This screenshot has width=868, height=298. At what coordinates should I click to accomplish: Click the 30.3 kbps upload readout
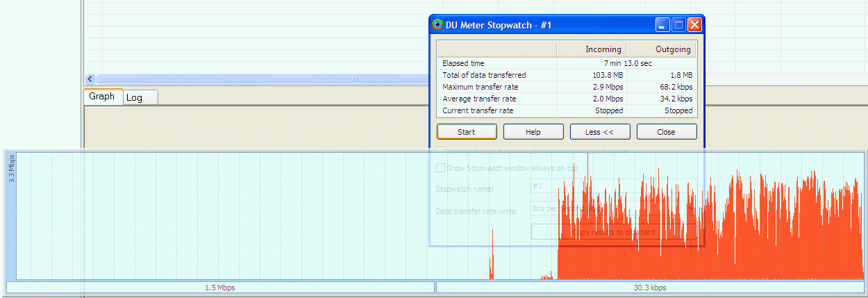pyautogui.click(x=650, y=288)
